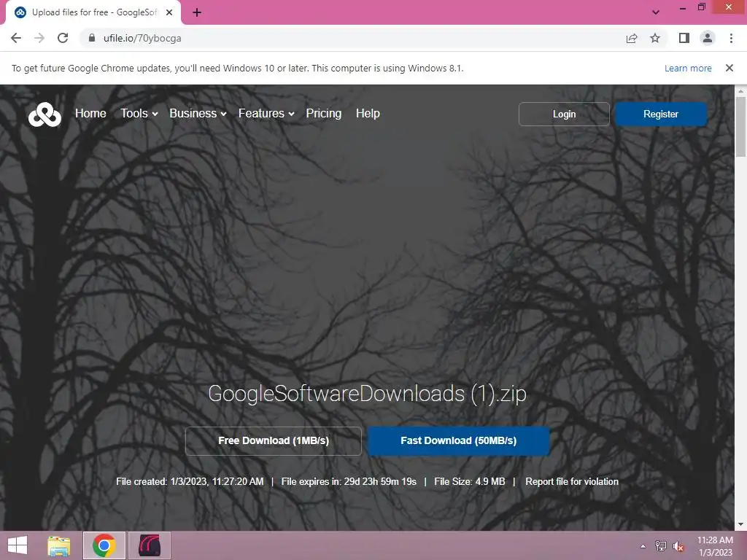This screenshot has height=560, width=747.
Task: Go back with the browser back arrow
Action: click(16, 38)
